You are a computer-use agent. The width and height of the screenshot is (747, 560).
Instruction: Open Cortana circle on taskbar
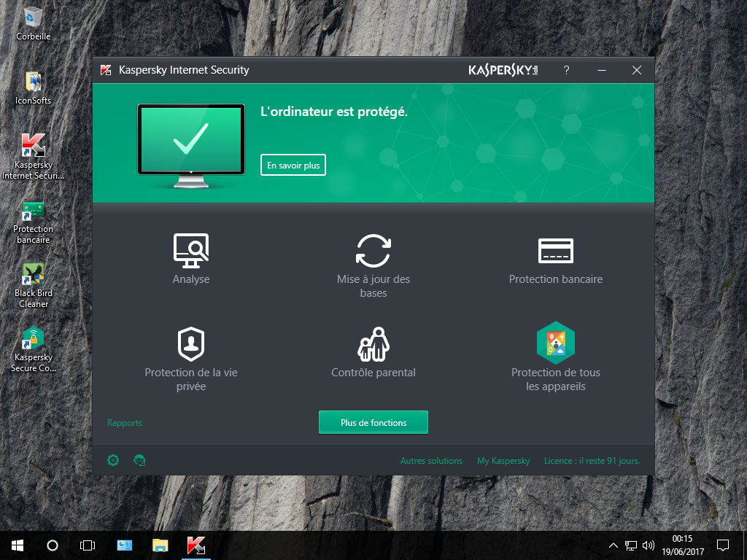pyautogui.click(x=53, y=545)
